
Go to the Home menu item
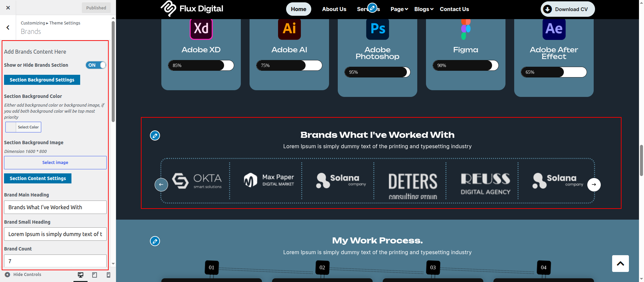299,9
